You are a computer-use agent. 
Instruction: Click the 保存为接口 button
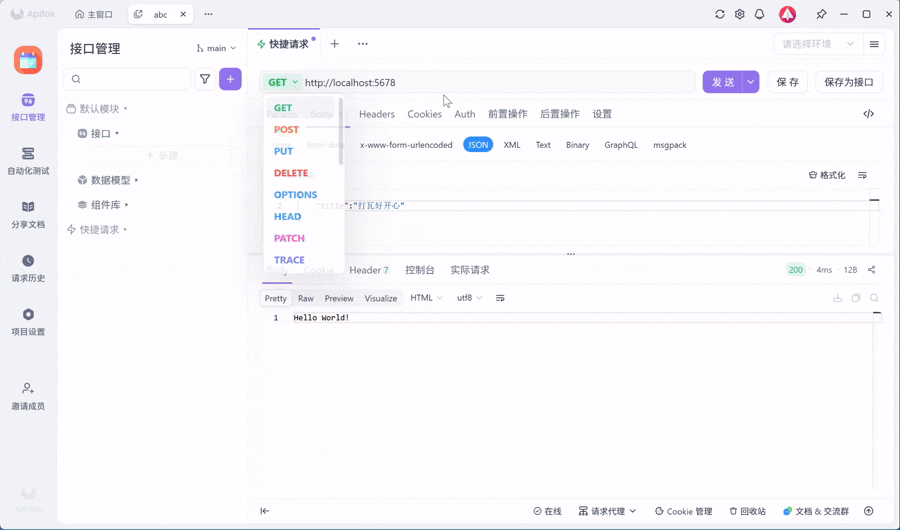[848, 82]
